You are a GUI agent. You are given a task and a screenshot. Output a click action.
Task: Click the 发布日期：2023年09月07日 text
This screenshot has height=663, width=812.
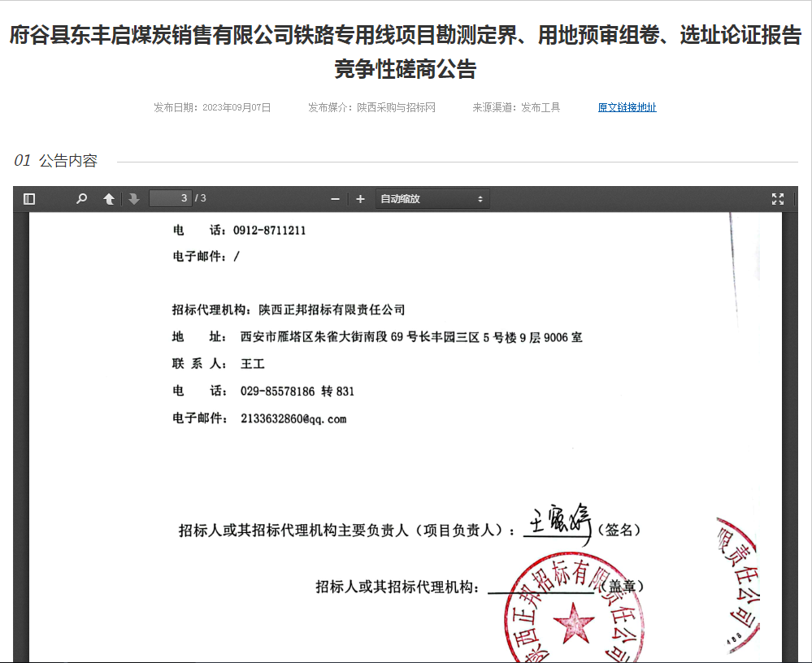(212, 107)
